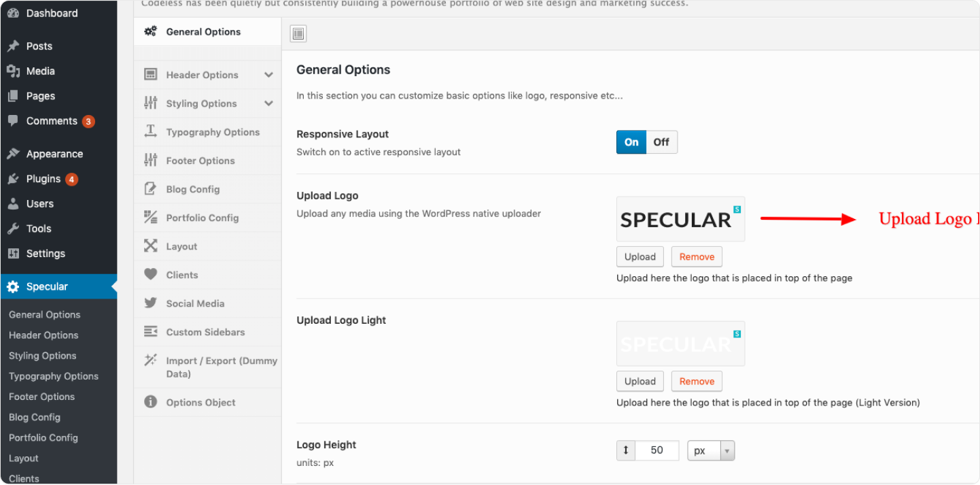The width and height of the screenshot is (980, 485).
Task: Click the Typography Options text icon
Action: 151,132
